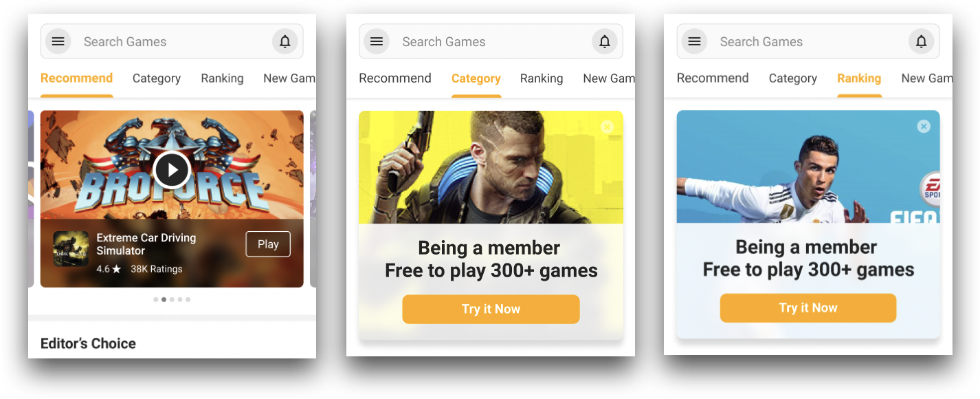Click Search Games field on the Ranking screen
The image size is (980, 399).
click(808, 42)
